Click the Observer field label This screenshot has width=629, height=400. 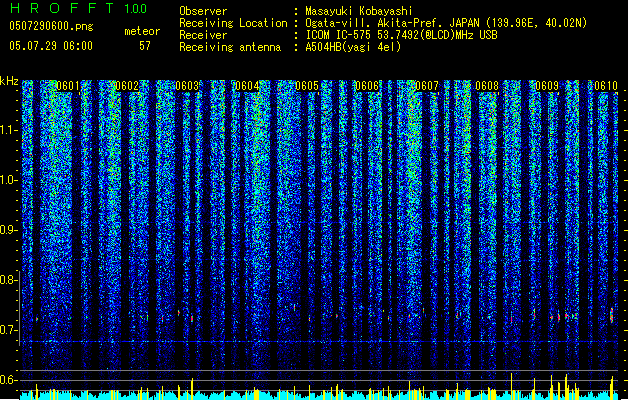coord(203,11)
